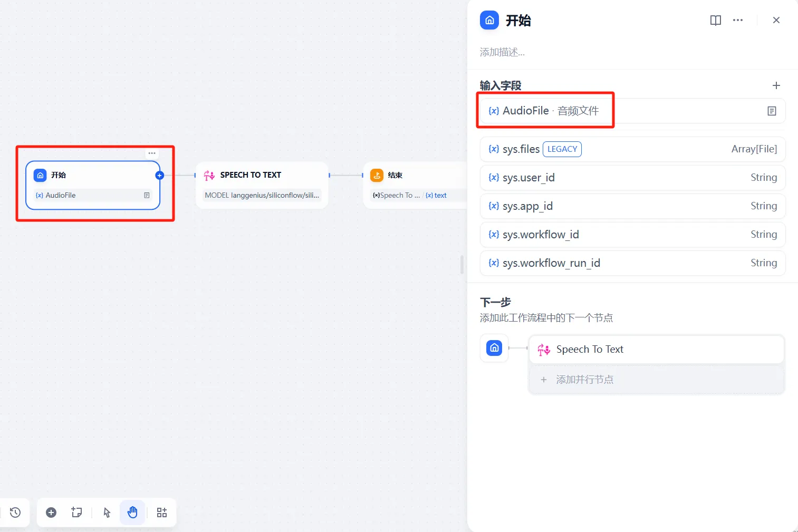Select Speech To Text under 下一步
The width and height of the screenshot is (798, 532).
656,349
